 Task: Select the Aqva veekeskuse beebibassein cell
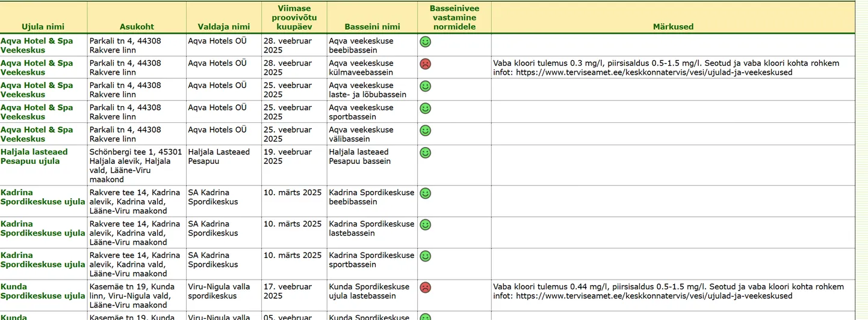(x=372, y=45)
